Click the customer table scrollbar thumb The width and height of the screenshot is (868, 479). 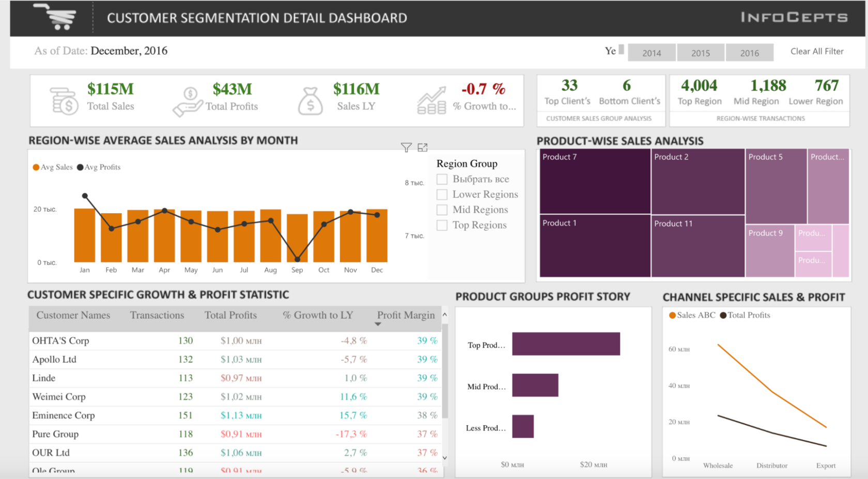[445, 371]
